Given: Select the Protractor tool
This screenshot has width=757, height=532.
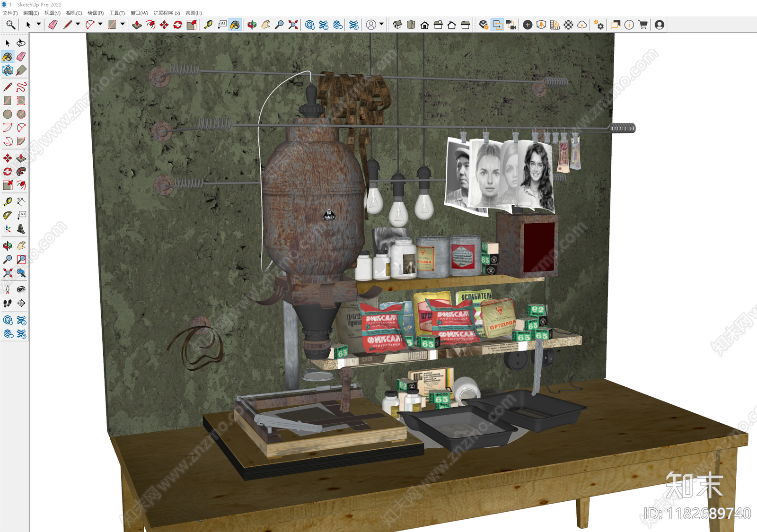Looking at the screenshot, I should point(8,215).
